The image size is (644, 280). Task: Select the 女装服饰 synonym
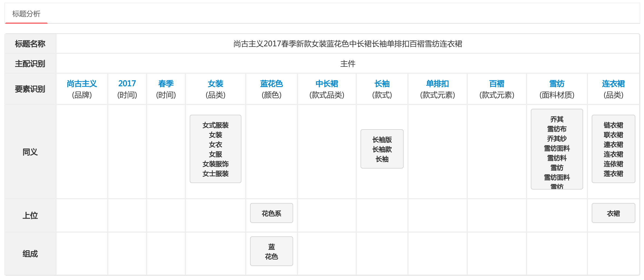click(216, 164)
